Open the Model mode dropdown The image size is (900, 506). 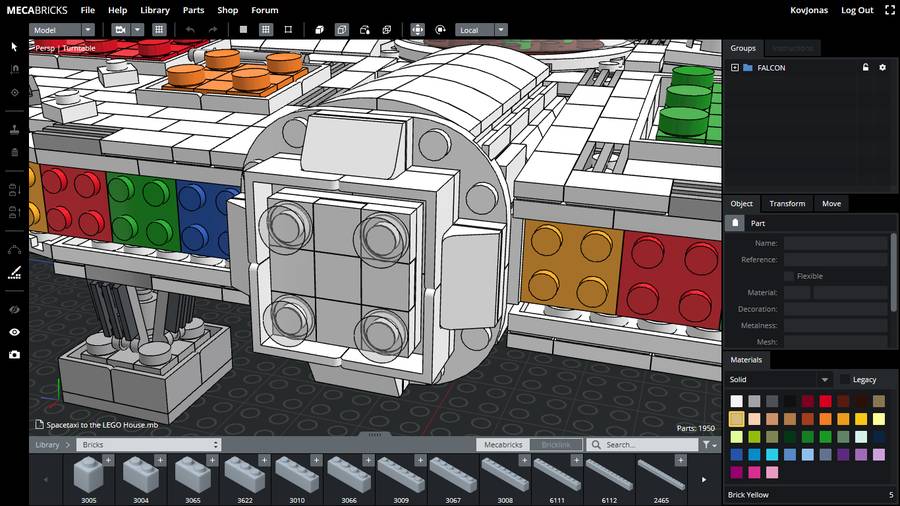(x=62, y=30)
